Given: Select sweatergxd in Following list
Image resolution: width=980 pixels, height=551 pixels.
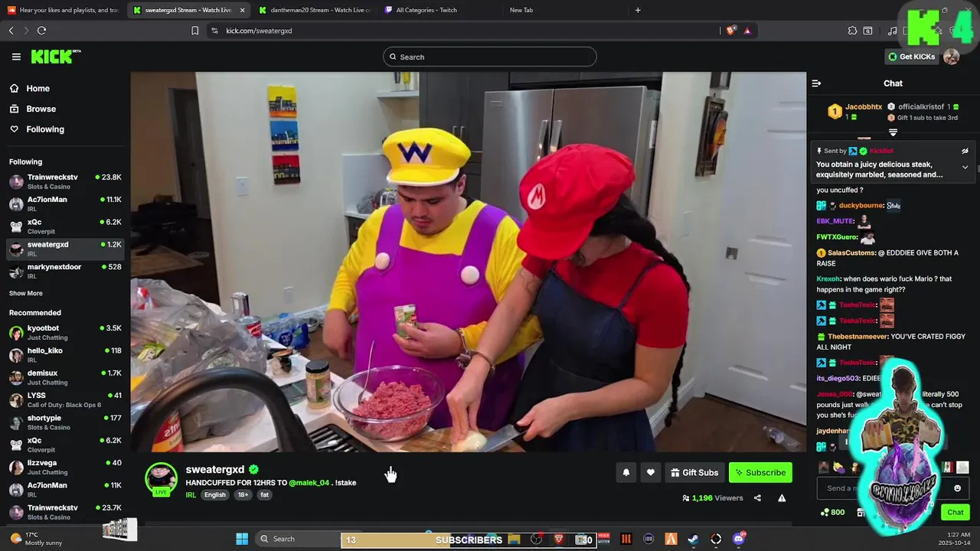Looking at the screenshot, I should click(65, 249).
